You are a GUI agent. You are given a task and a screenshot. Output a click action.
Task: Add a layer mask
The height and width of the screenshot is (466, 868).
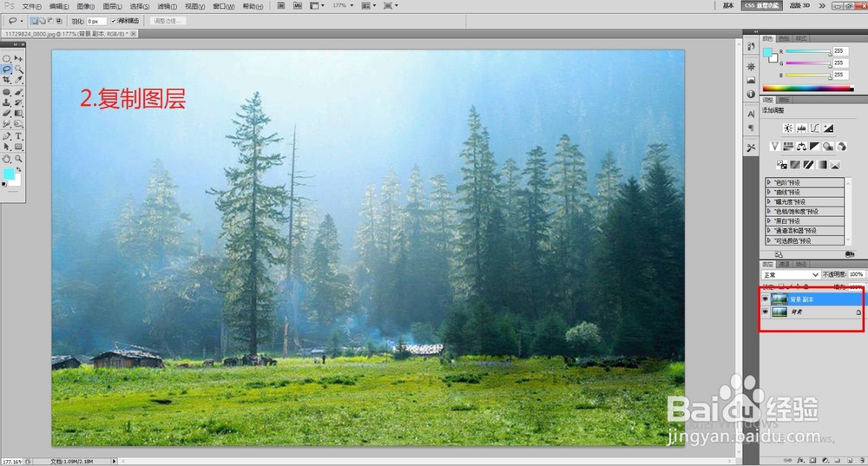tap(812, 460)
